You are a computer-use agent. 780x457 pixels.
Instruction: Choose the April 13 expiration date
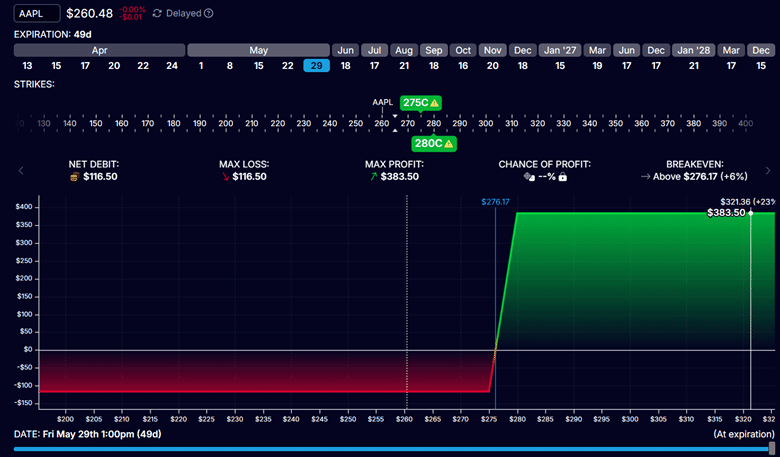27,66
